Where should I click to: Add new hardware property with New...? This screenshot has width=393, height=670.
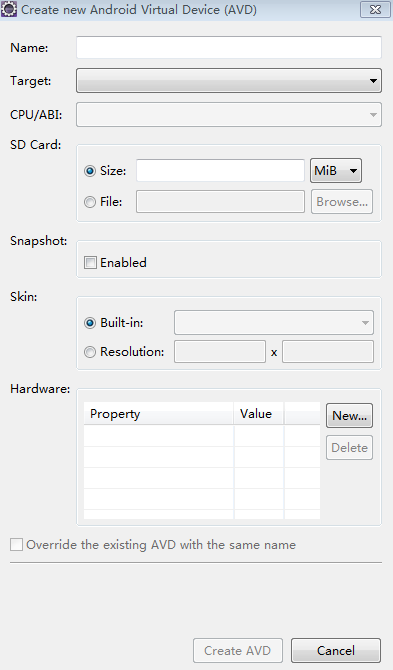pyautogui.click(x=349, y=415)
